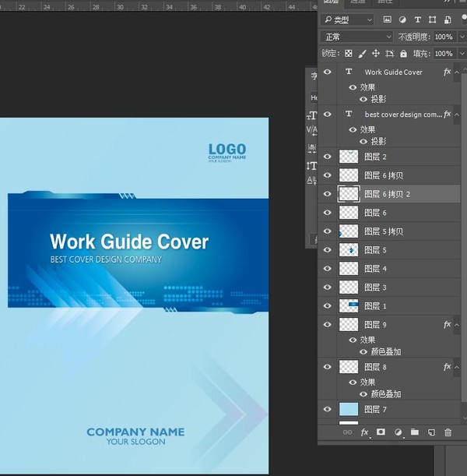467x476 pixels.
Task: Collapse effects of Work Guide Cover layer
Action: pos(457,72)
